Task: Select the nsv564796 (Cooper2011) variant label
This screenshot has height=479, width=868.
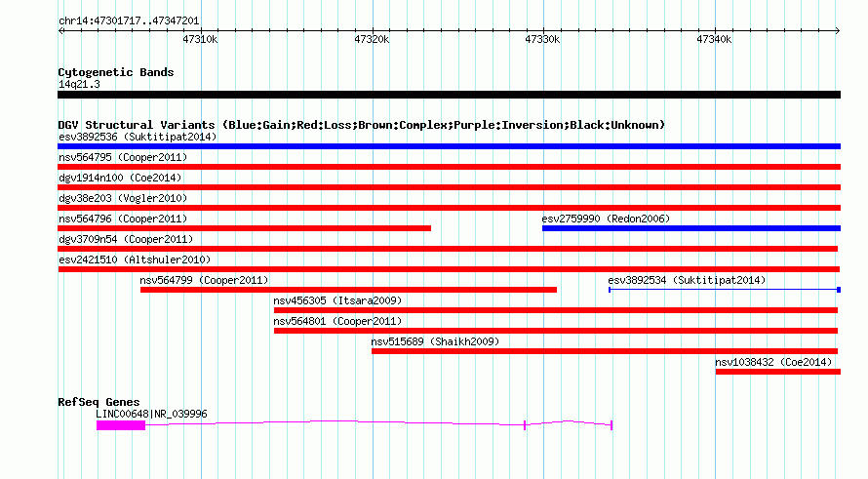Action: tap(123, 219)
